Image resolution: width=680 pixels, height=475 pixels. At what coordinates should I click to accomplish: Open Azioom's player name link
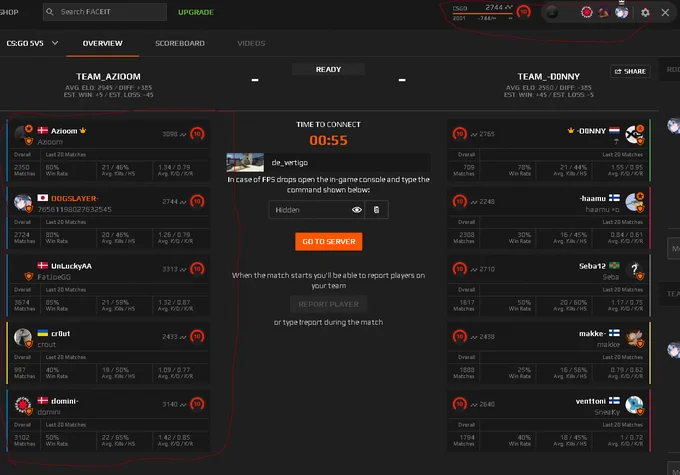tap(64, 131)
